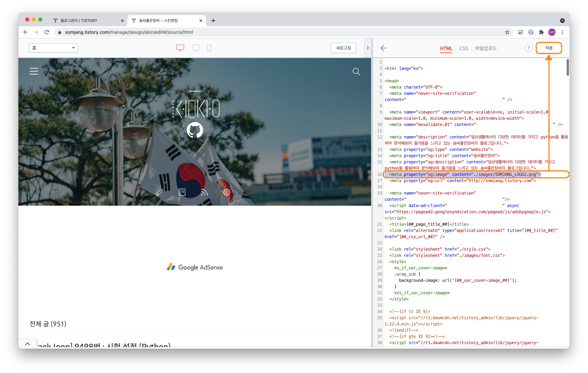Switch to the 블로그관리 | TISTORY tab

(x=89, y=21)
